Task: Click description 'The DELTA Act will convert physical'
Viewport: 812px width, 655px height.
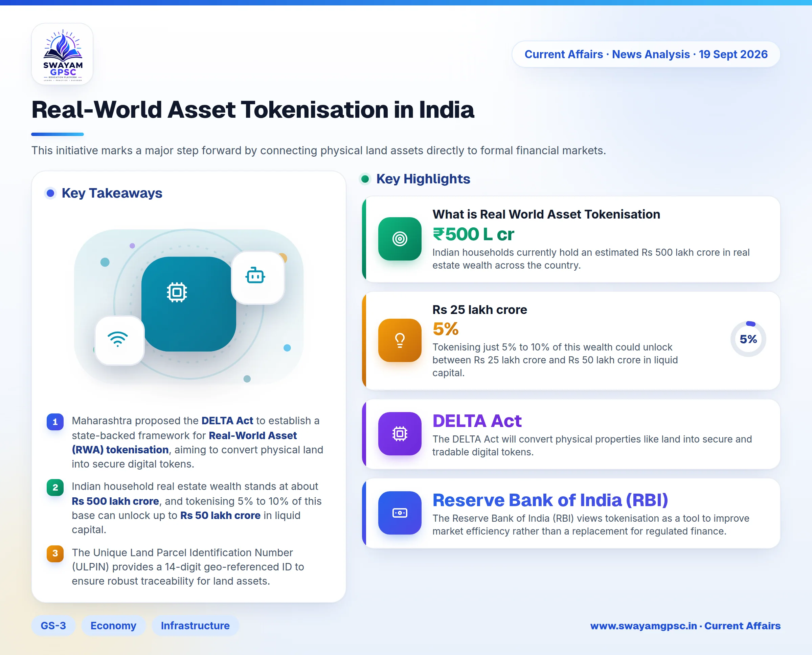Action: point(592,446)
